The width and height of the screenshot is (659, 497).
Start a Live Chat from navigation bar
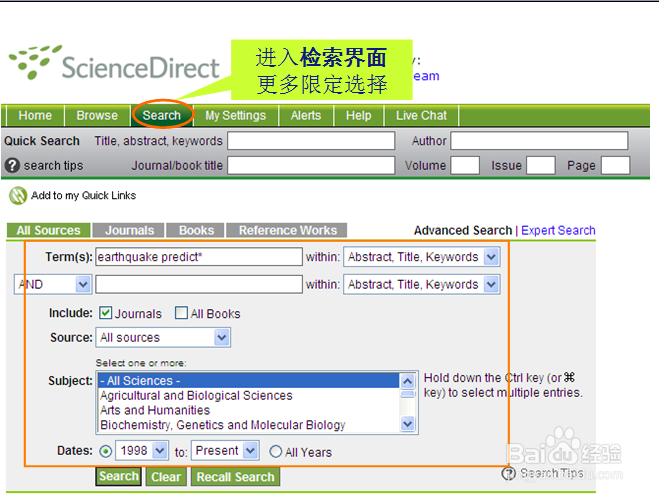tap(421, 116)
